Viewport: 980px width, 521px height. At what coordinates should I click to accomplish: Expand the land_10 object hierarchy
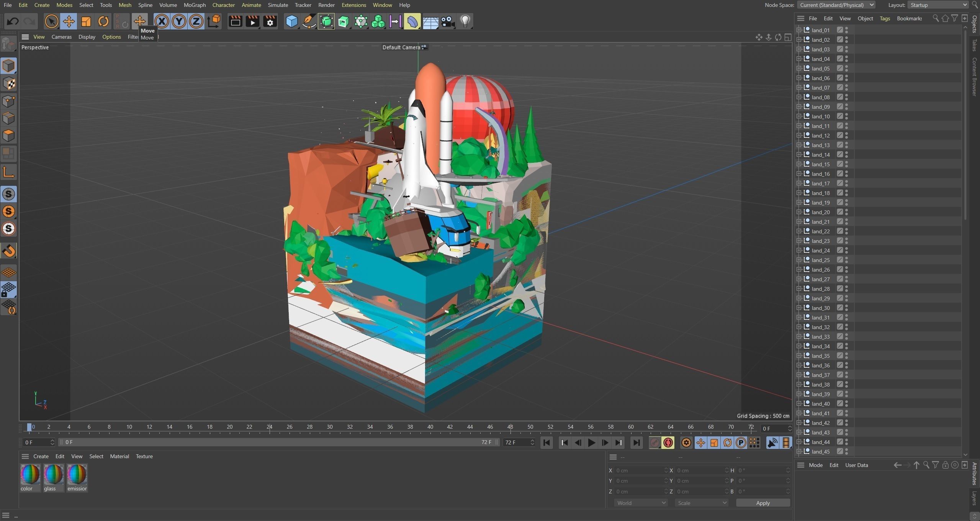(799, 116)
